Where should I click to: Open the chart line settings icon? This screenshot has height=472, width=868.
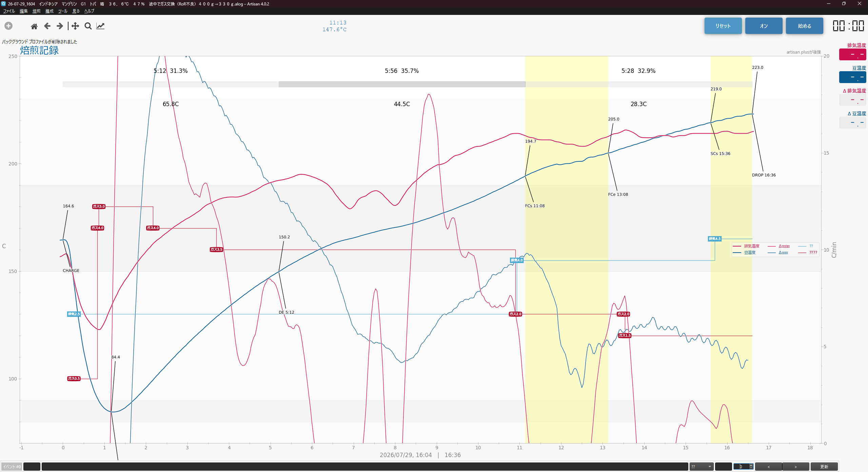(100, 26)
